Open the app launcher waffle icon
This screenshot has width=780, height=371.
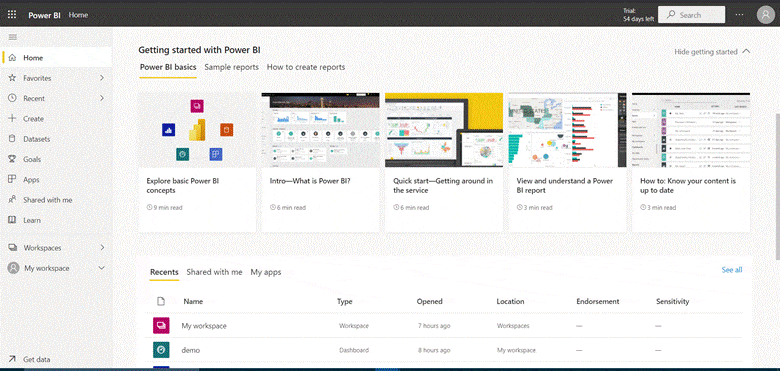pos(12,14)
